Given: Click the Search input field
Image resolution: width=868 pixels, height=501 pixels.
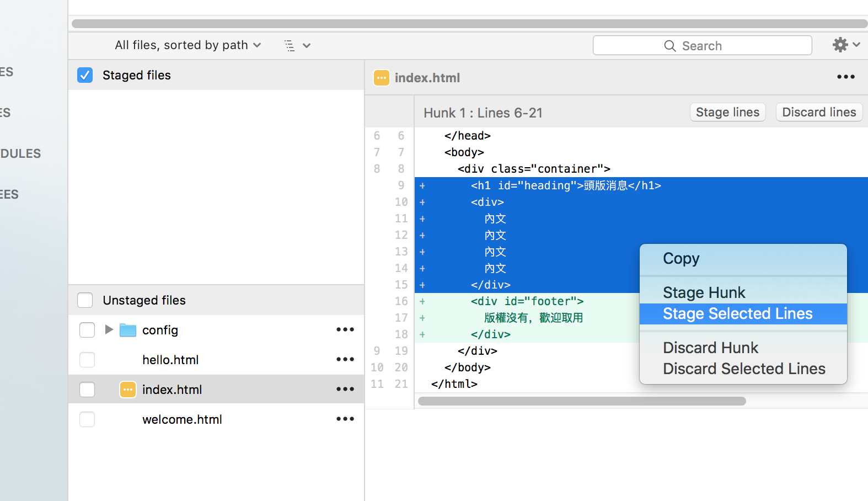Looking at the screenshot, I should tap(702, 46).
